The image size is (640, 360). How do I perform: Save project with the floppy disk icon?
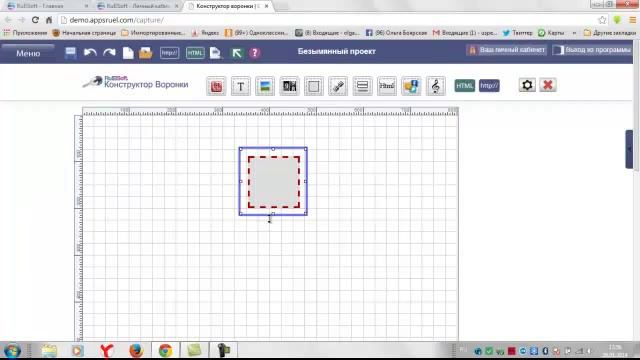click(x=71, y=53)
